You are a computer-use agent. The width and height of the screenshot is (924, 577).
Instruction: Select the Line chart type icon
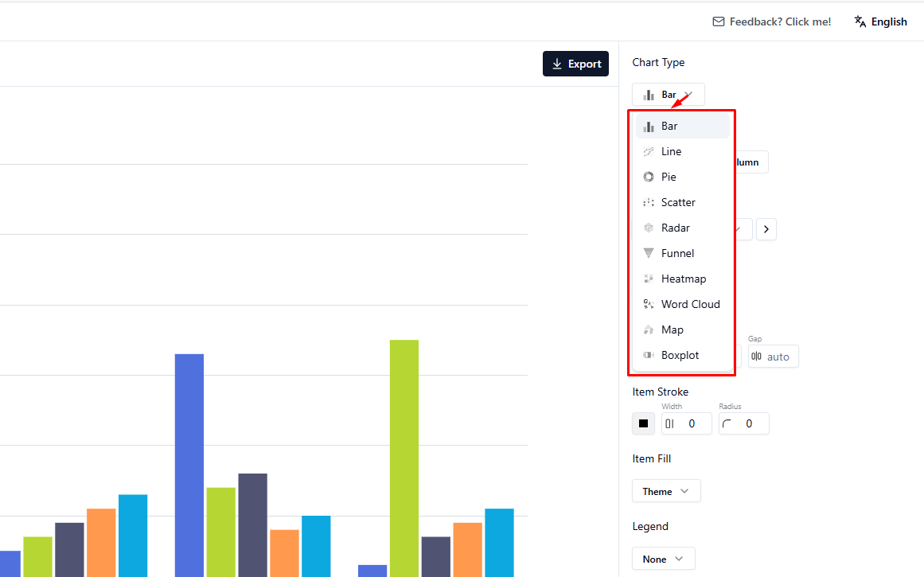click(649, 150)
